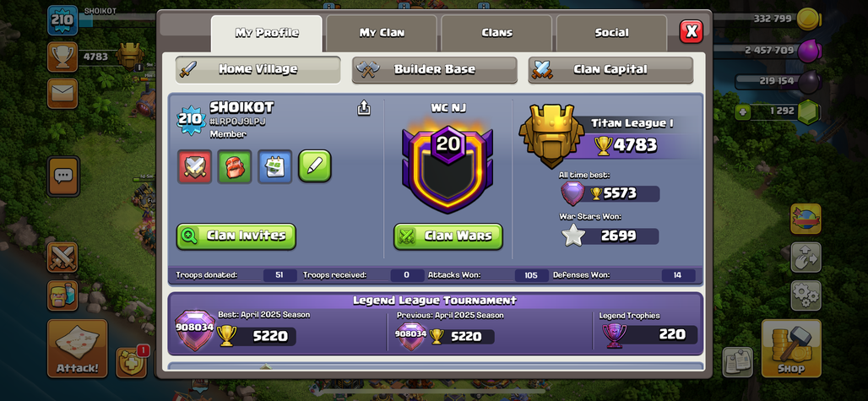Open the Shop button
This screenshot has height=401, width=868.
pyautogui.click(x=790, y=349)
